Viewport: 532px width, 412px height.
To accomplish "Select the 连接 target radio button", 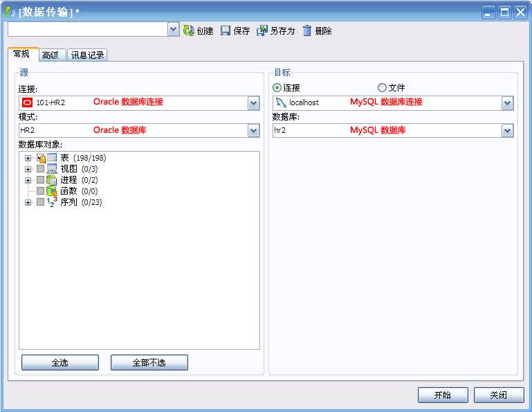I will point(277,88).
